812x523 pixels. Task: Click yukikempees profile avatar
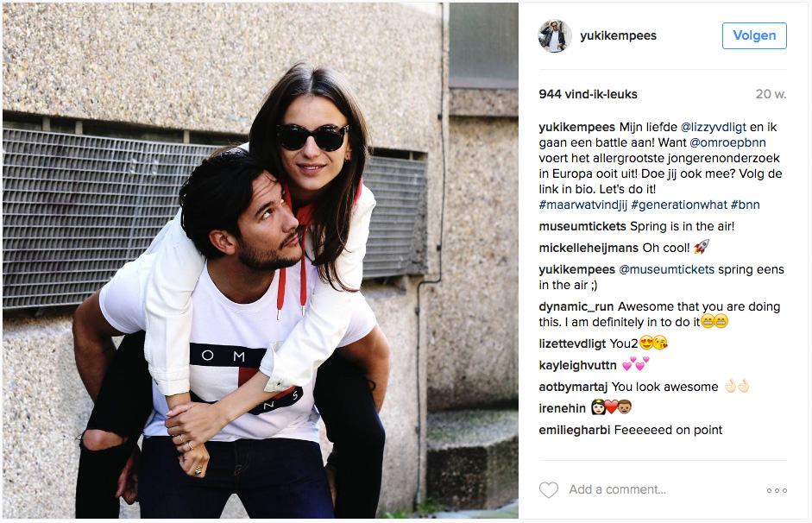pyautogui.click(x=555, y=35)
